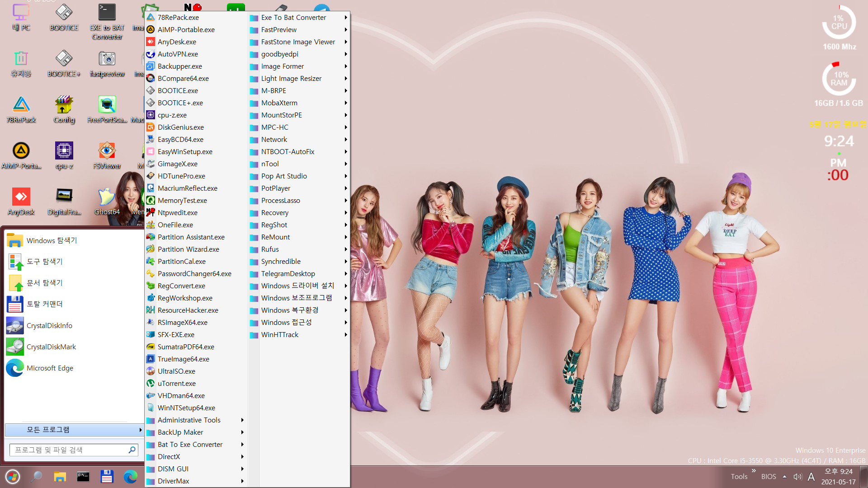Expand DirectX folder submenu
Screen dimensions: 868x488
196,456
